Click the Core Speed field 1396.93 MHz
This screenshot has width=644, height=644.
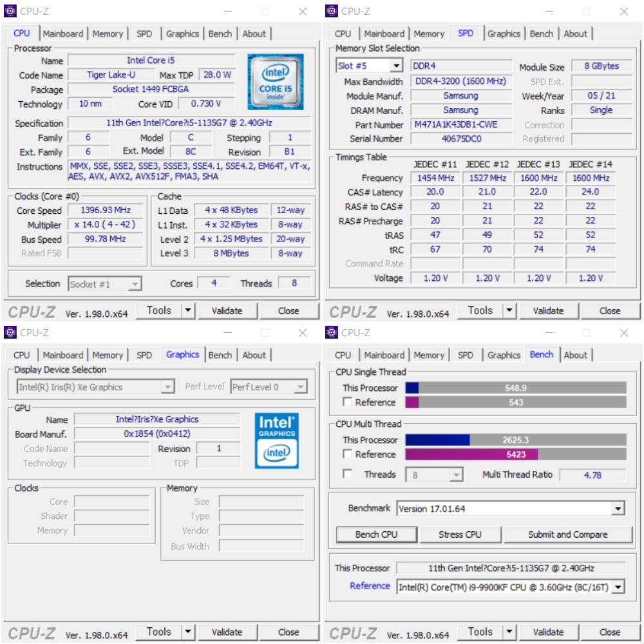click(x=106, y=210)
